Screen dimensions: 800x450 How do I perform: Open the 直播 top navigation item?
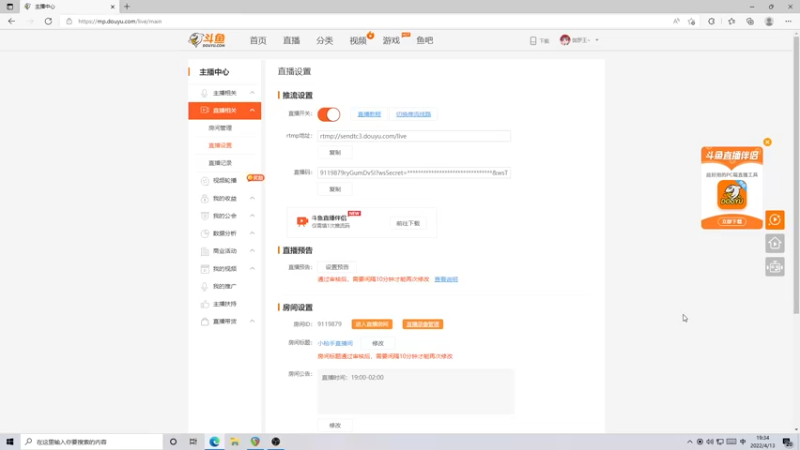pos(291,40)
